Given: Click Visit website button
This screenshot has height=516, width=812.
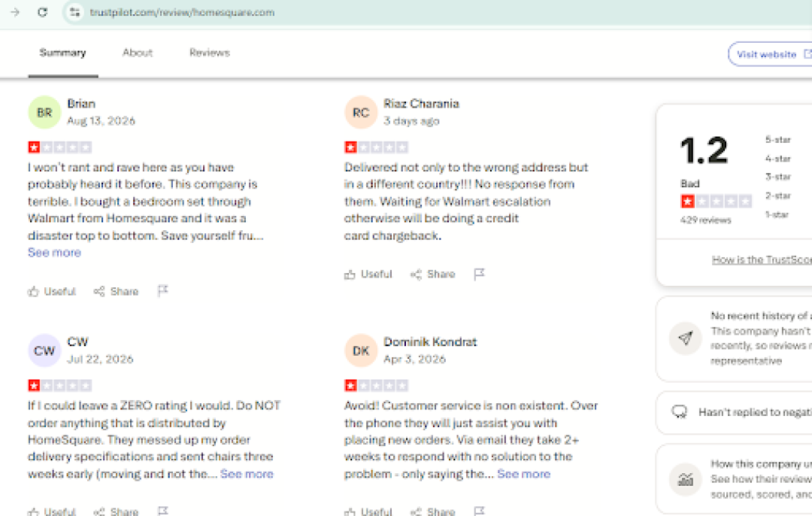Looking at the screenshot, I should click(771, 54).
